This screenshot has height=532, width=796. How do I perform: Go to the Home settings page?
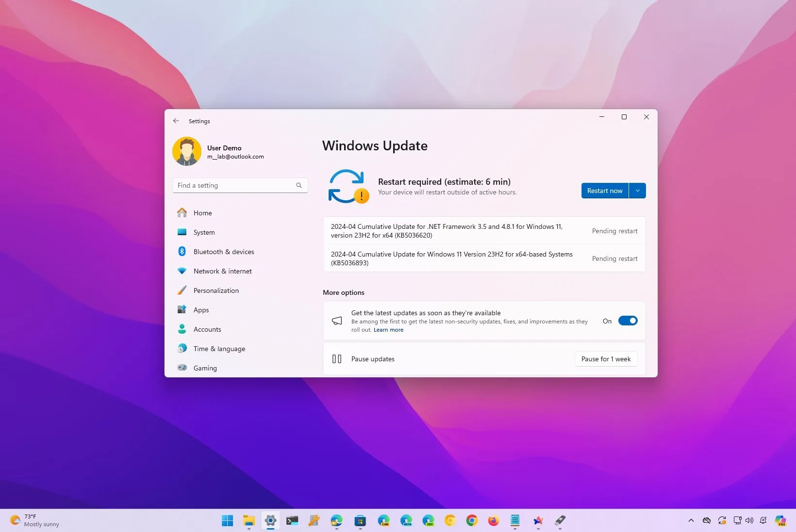click(202, 213)
